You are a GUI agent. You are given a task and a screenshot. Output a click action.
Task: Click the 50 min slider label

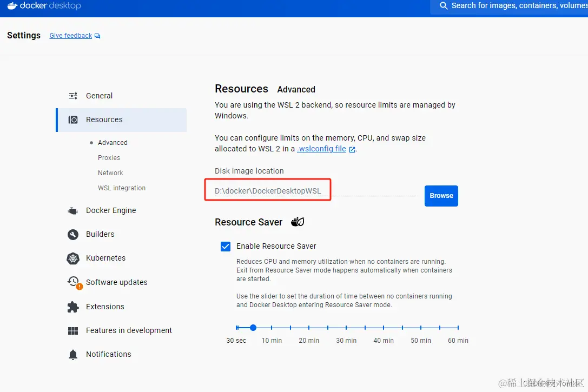[421, 341]
